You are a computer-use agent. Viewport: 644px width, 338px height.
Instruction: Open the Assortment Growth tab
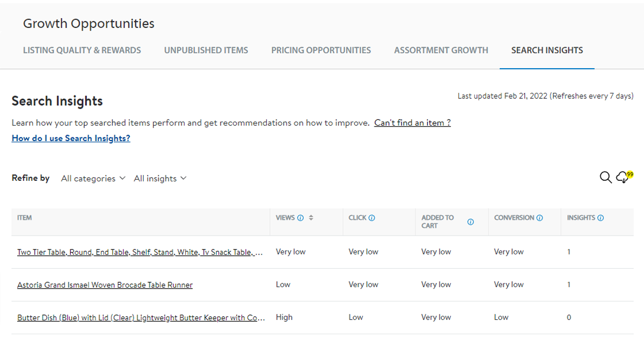click(x=441, y=50)
